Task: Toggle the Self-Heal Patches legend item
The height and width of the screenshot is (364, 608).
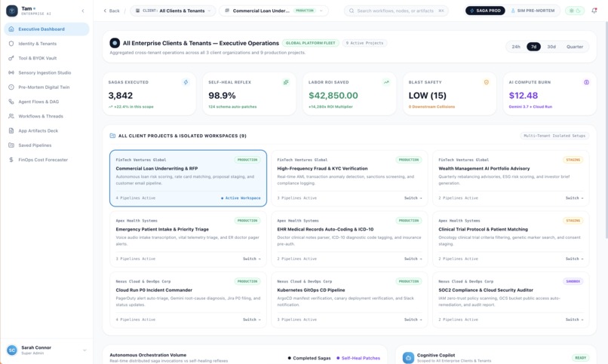Action: click(x=358, y=358)
